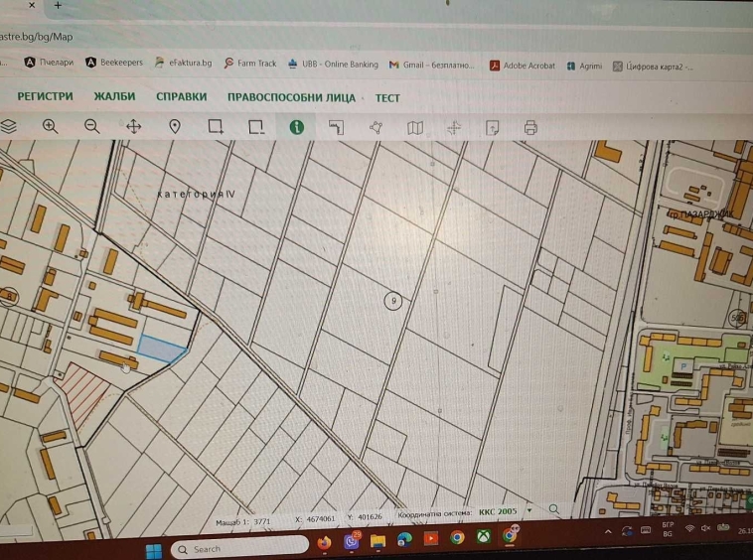753x560 pixels.
Task: Open the red video player taskbar app
Action: point(431,539)
